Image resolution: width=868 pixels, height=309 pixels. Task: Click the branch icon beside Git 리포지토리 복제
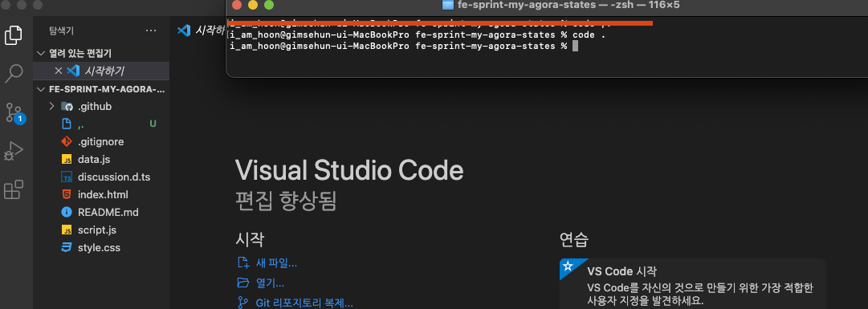point(243,303)
